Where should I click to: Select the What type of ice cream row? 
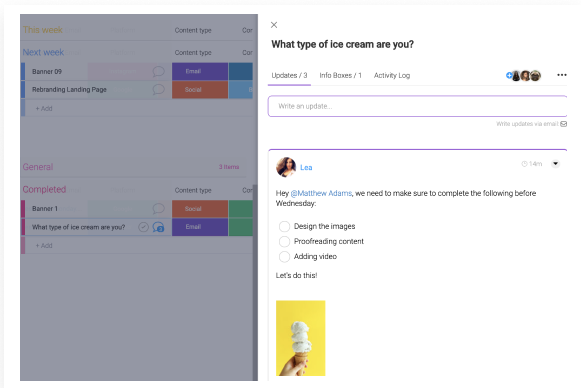[x=79, y=227]
